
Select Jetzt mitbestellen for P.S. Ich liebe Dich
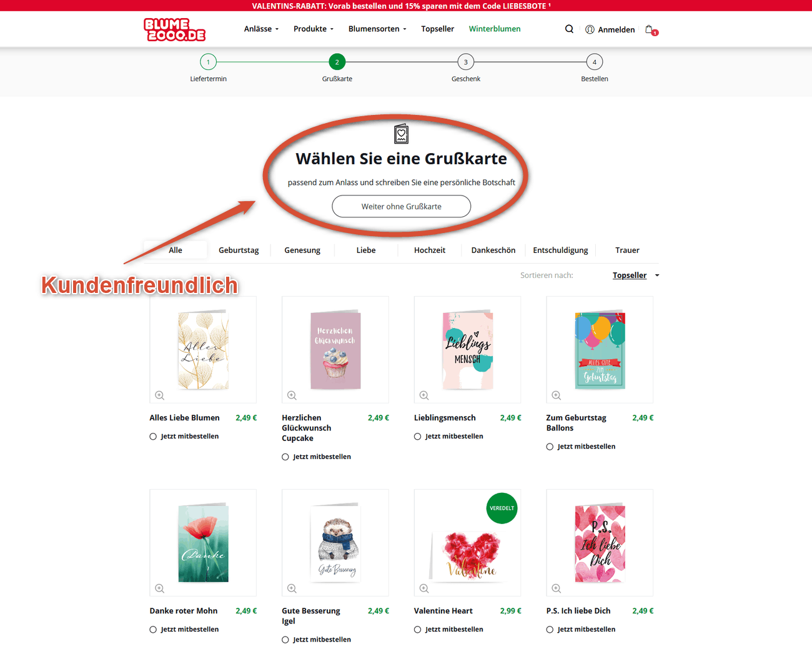[x=550, y=630]
